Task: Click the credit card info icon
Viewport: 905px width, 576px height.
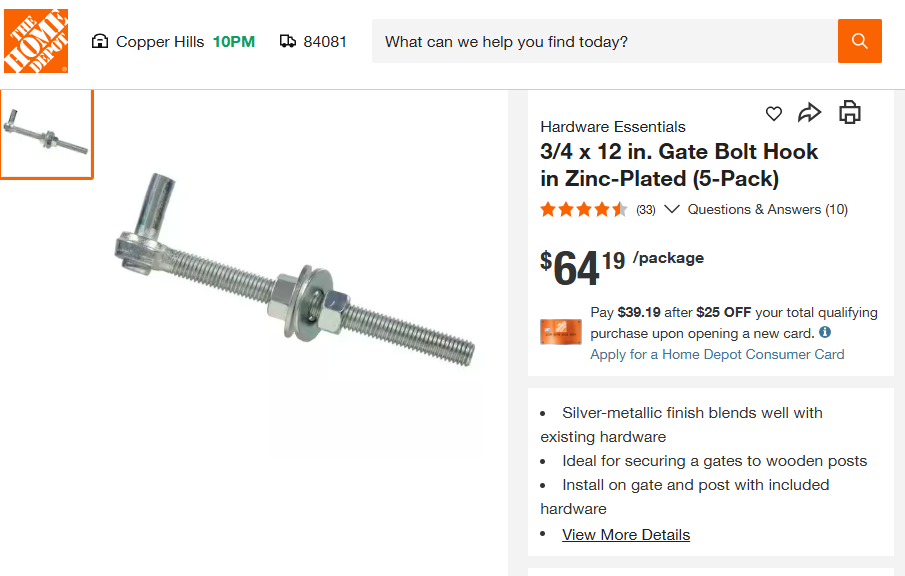Action: click(x=825, y=333)
